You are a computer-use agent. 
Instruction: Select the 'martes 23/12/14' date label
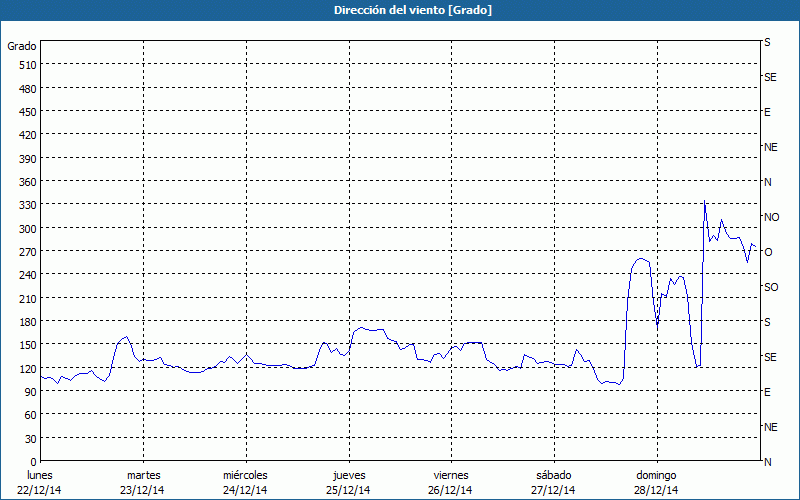(143, 482)
